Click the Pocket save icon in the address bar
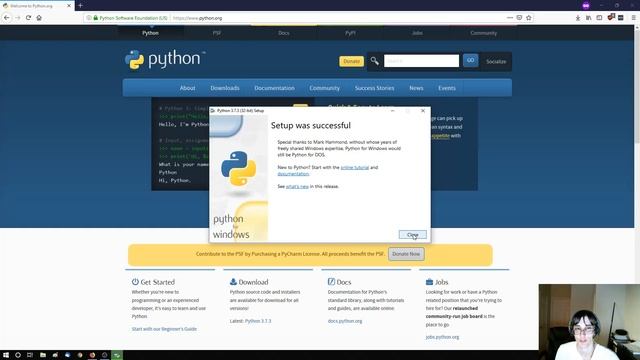Viewport: 640px width, 360px height. click(519, 18)
